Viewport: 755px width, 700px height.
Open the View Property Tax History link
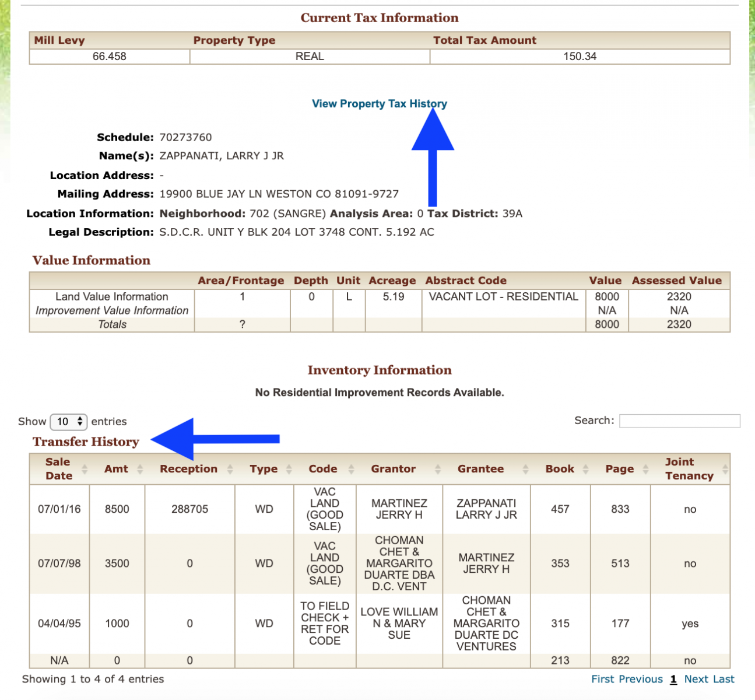(x=379, y=104)
